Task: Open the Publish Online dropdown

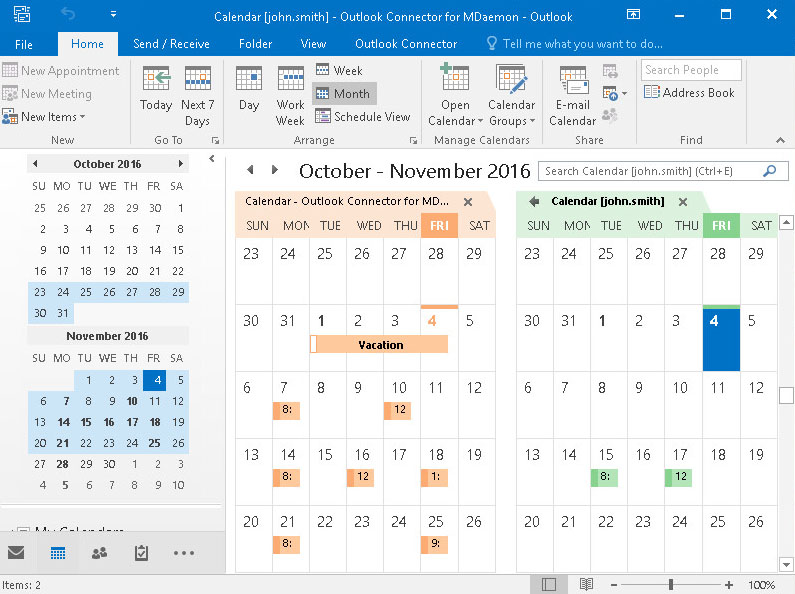Action: [x=615, y=93]
